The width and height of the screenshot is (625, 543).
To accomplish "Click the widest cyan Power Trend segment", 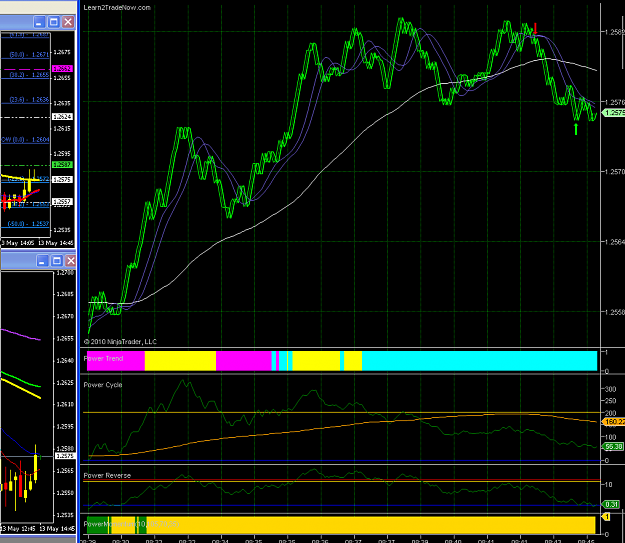I will [480, 361].
